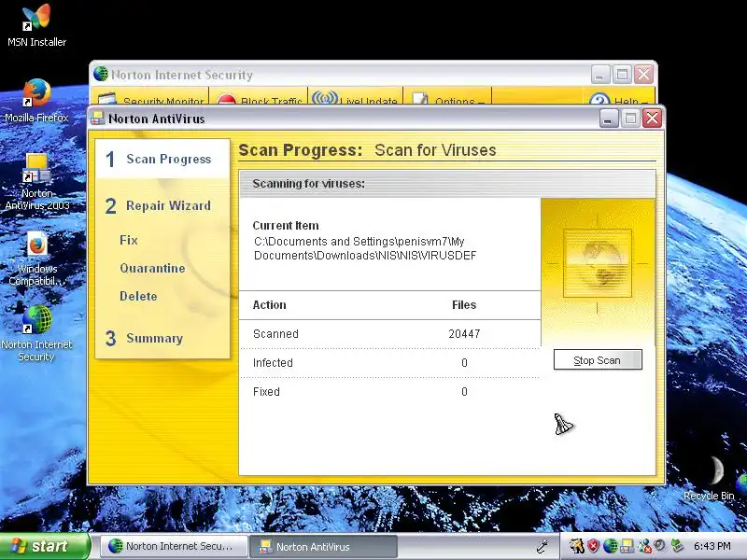Select step 2 Repair Wizard
This screenshot has width=747, height=560.
point(158,205)
